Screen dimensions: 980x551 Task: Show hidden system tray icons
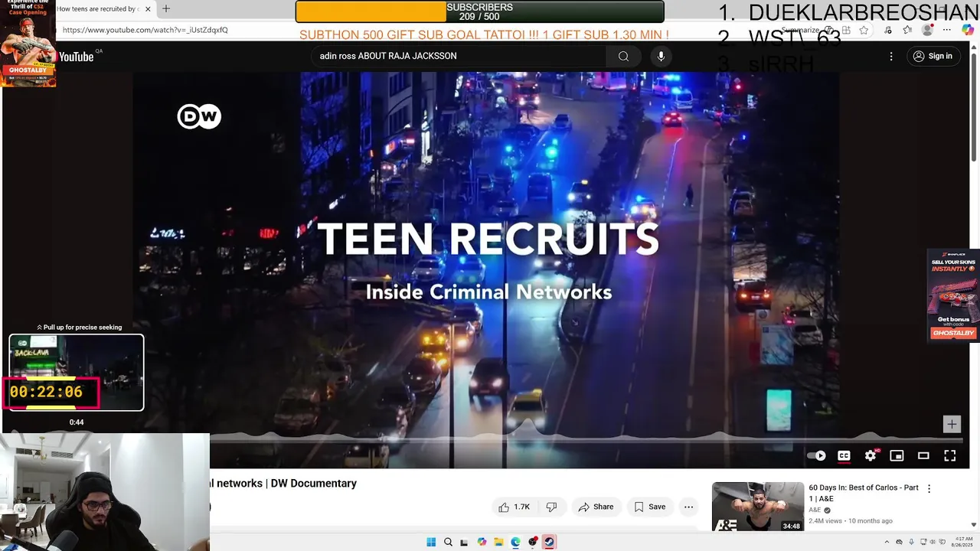[x=888, y=543]
